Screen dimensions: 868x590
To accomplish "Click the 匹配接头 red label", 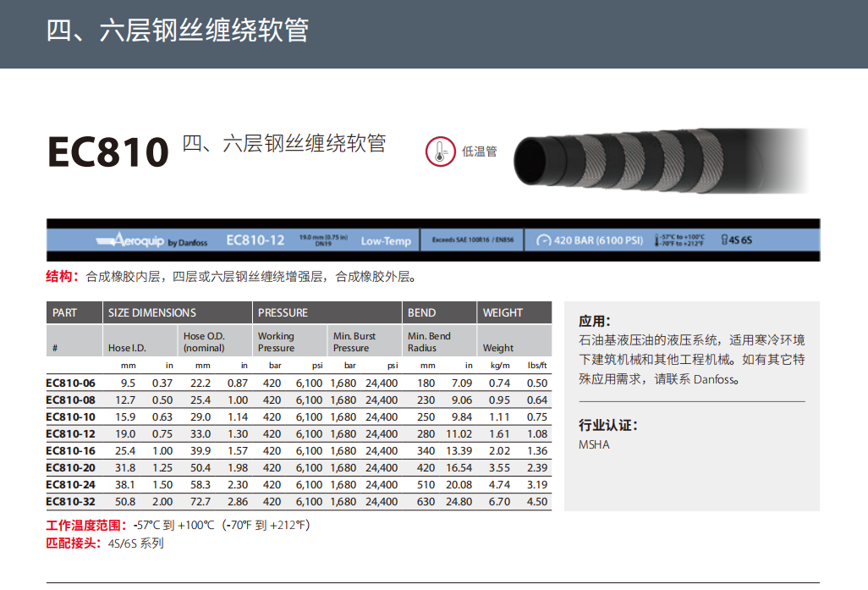I will click(x=74, y=543).
